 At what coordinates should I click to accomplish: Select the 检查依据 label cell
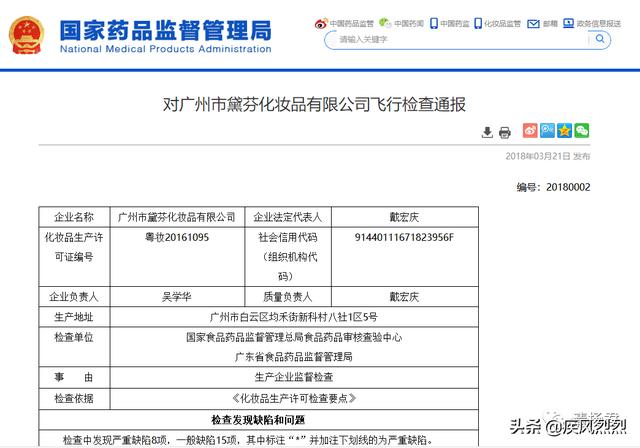(74, 399)
